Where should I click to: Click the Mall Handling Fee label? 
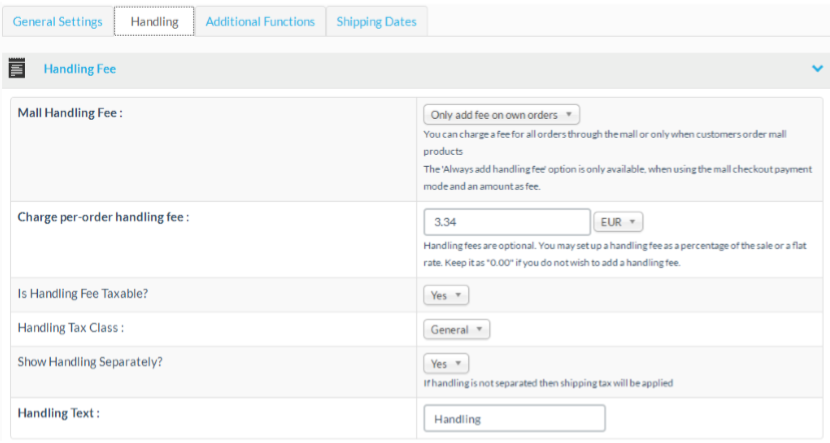70,113
